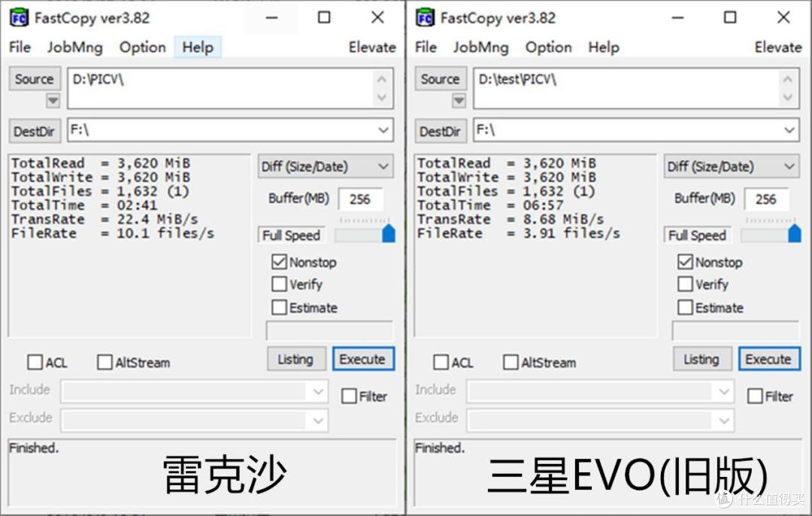This screenshot has height=516, width=812.
Task: Click TotalTime 06:57 result line
Action: tap(490, 205)
